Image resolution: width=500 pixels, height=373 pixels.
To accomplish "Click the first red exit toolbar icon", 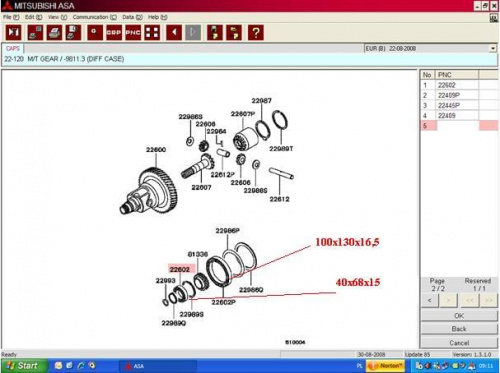I will click(13, 33).
